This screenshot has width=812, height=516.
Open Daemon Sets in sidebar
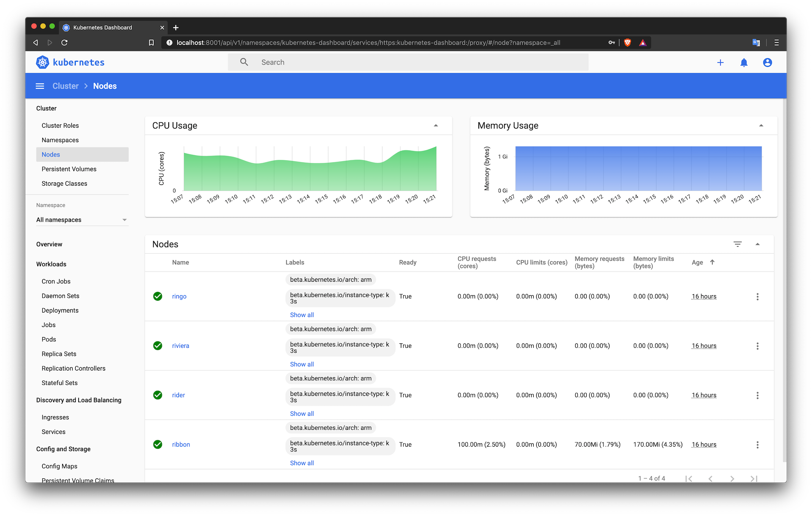[x=60, y=296]
